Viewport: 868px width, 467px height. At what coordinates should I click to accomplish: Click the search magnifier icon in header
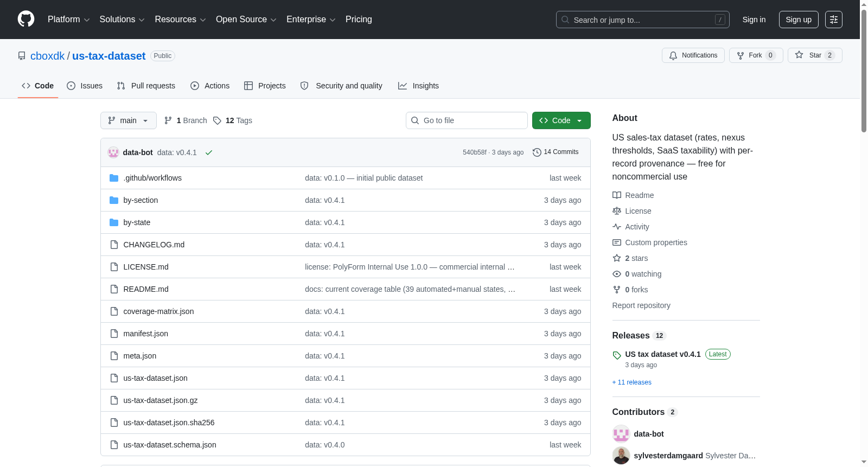[565, 20]
